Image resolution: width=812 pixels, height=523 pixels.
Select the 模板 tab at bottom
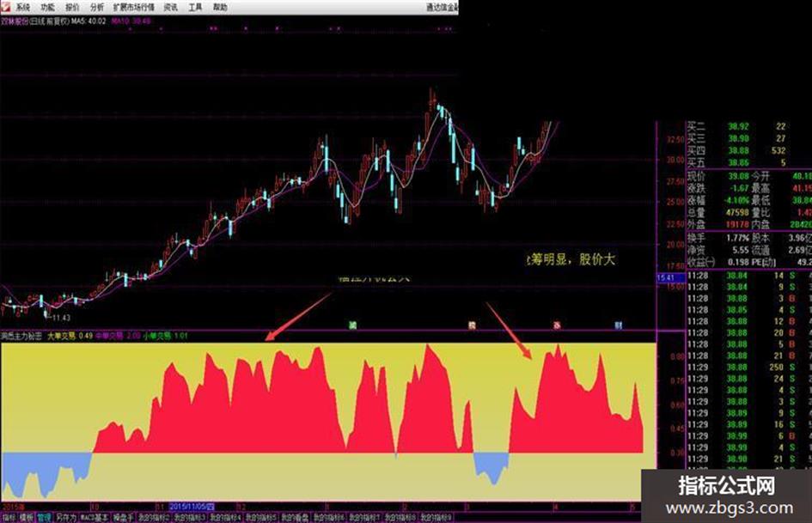tap(27, 517)
